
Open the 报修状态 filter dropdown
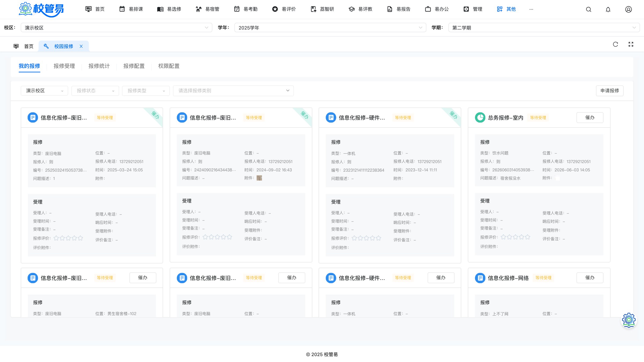pos(95,91)
